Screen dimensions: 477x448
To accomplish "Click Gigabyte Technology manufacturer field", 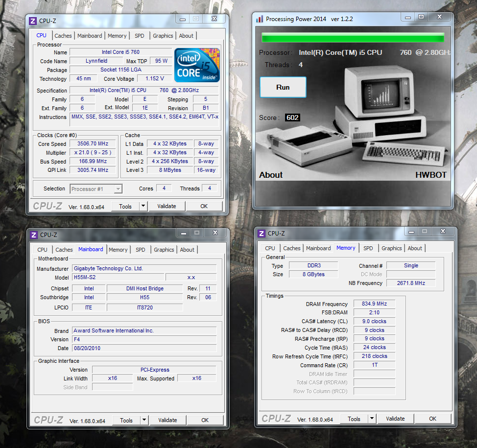I will click(144, 269).
